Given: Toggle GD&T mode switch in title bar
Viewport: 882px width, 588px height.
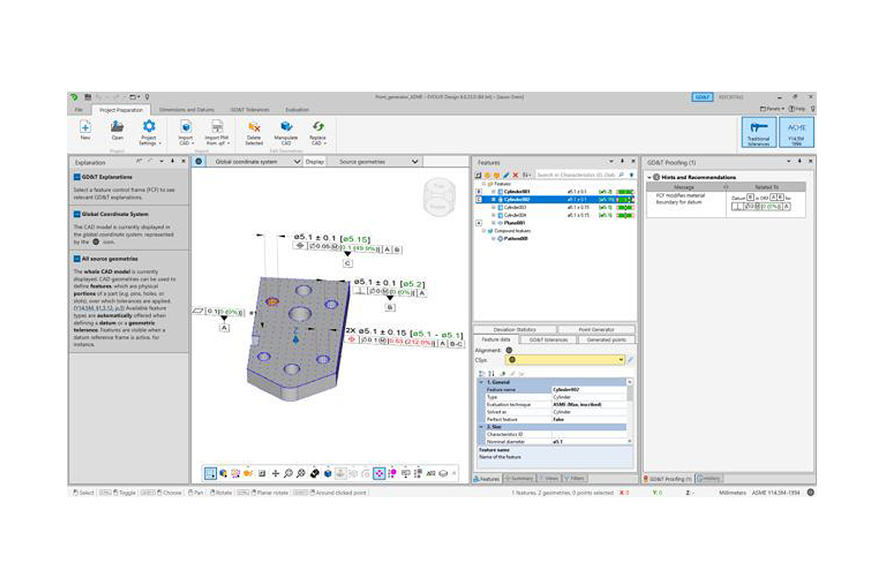Looking at the screenshot, I should click(x=702, y=96).
